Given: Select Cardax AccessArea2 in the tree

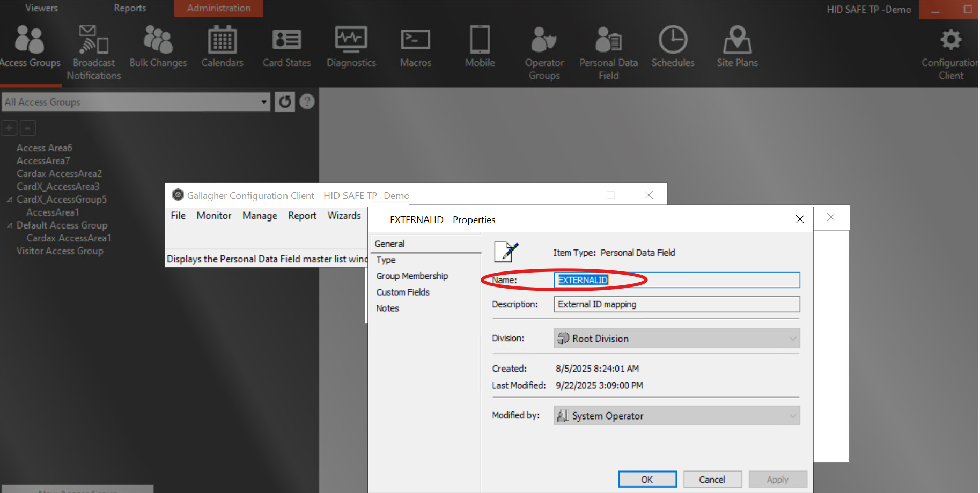Looking at the screenshot, I should (59, 174).
